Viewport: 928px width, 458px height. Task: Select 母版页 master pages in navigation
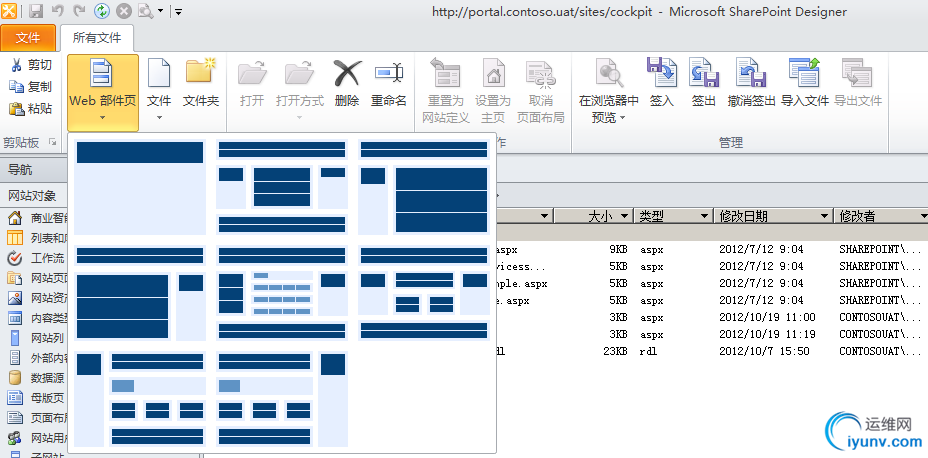[x=38, y=398]
